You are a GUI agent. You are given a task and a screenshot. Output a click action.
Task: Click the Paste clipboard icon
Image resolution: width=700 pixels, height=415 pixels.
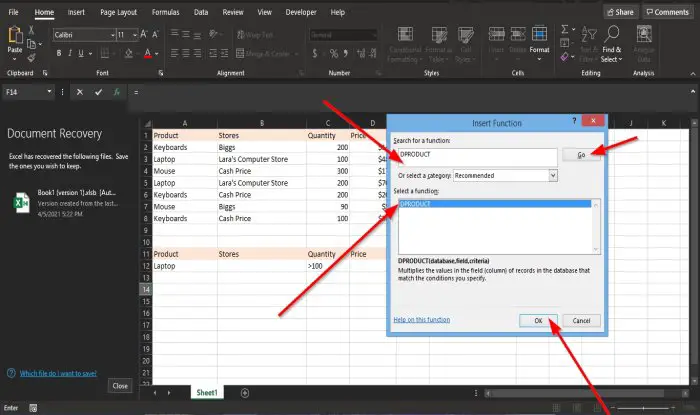coord(15,35)
